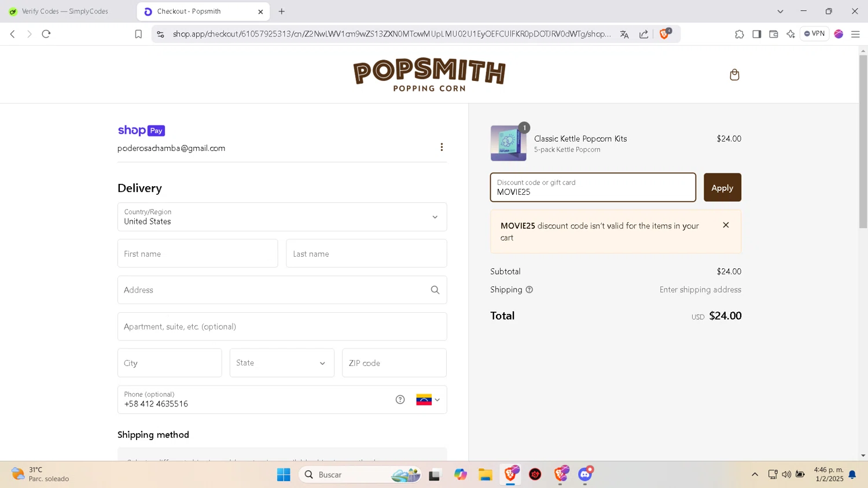Click the browser address bar URL
The width and height of the screenshot is (868, 488).
coord(392,34)
